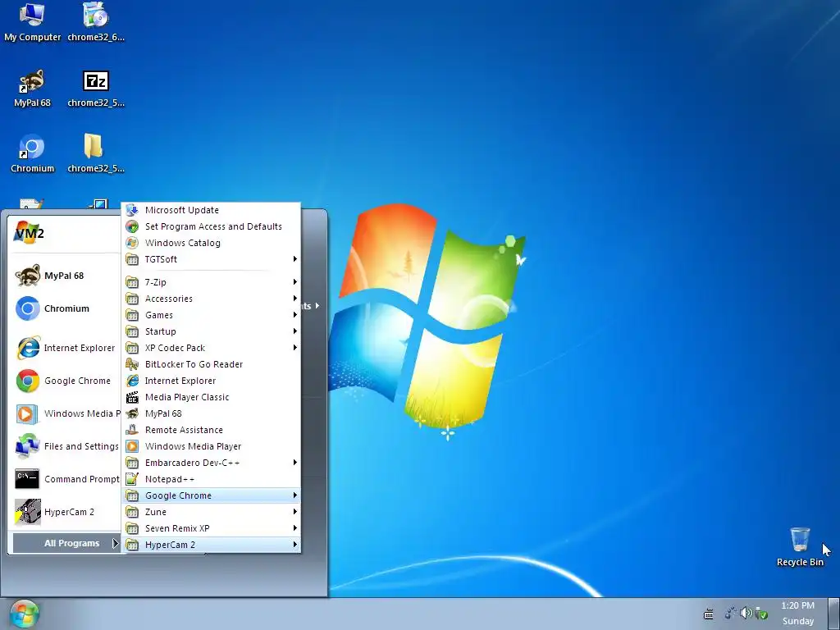Open BitLocker To Go Reader

[x=211, y=364]
